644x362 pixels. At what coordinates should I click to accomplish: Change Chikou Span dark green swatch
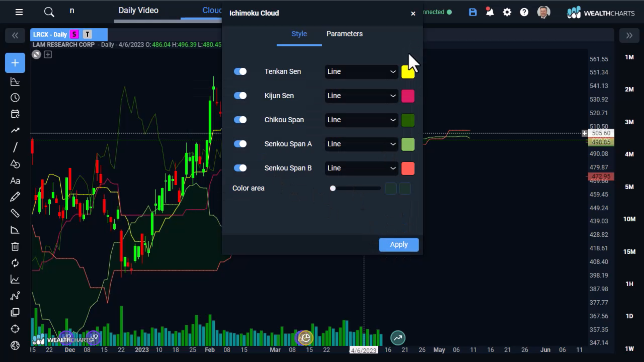click(408, 120)
